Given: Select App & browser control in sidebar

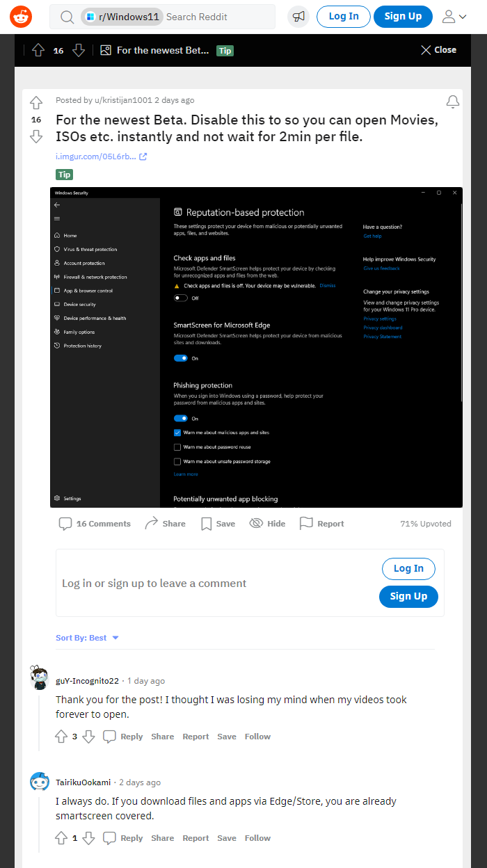Looking at the screenshot, I should 88,291.
